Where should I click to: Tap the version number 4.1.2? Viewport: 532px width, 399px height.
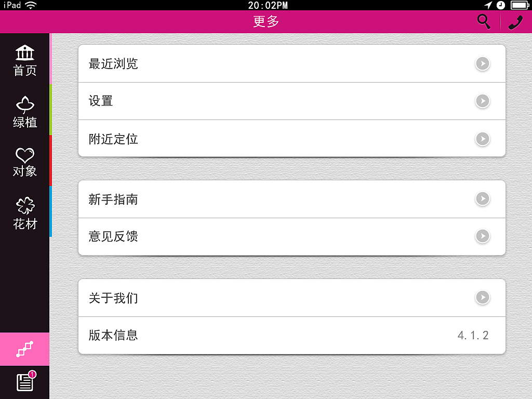473,335
